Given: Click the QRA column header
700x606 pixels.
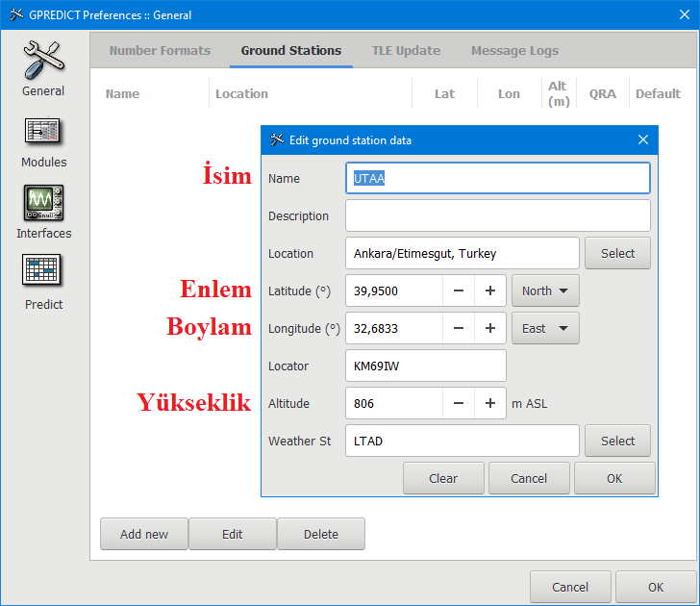Looking at the screenshot, I should click(602, 93).
